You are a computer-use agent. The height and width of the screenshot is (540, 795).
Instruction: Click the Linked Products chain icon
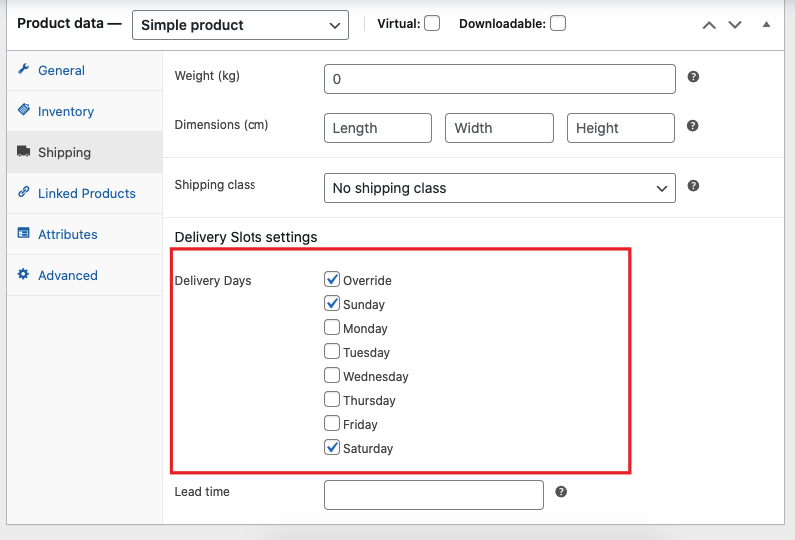coord(23,192)
